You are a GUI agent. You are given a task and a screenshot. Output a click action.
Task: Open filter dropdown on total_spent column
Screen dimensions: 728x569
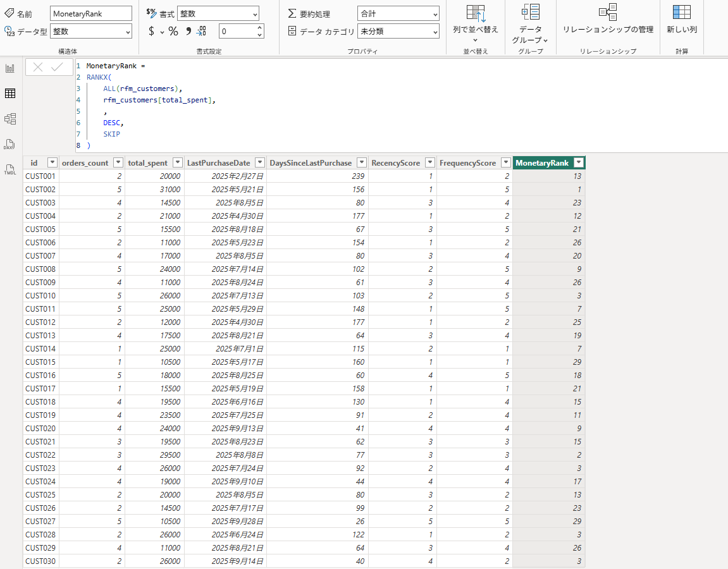tap(178, 163)
